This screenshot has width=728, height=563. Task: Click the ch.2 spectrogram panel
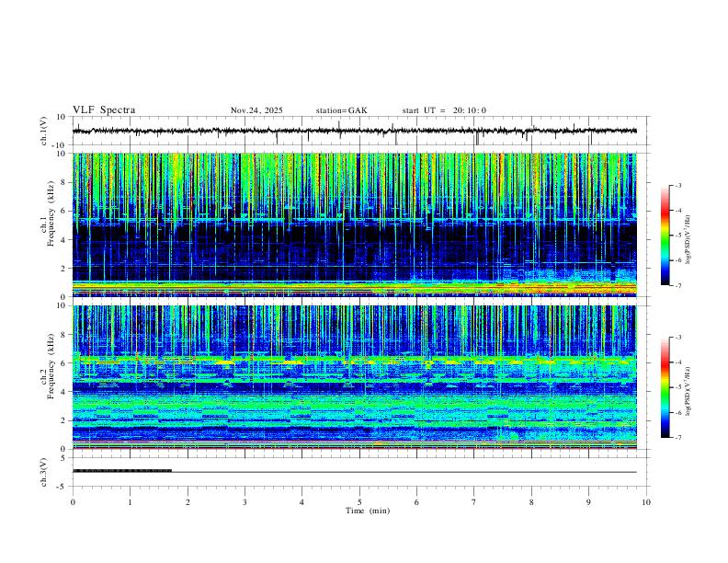pyautogui.click(x=354, y=377)
